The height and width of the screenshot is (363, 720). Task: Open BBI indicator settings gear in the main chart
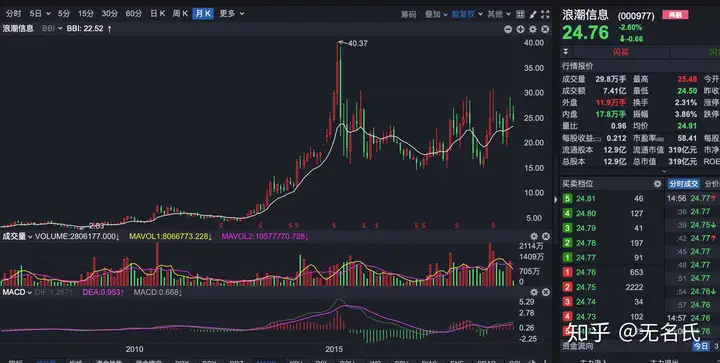(533, 29)
